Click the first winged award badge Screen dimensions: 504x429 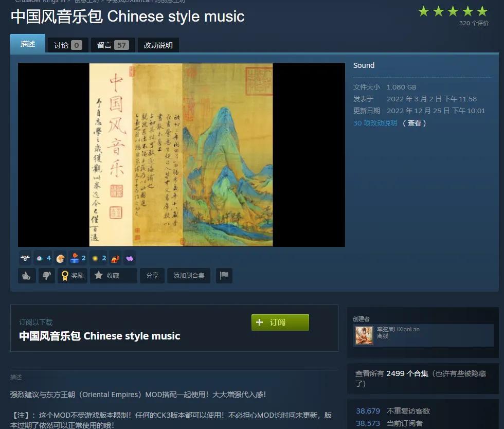click(25, 258)
